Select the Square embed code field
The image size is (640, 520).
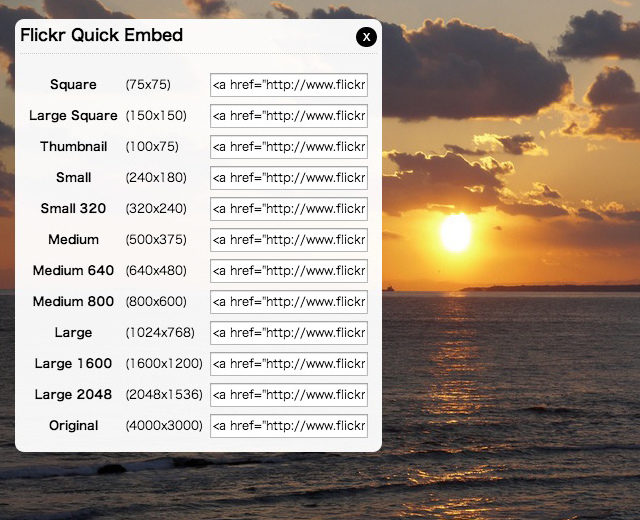(x=289, y=85)
